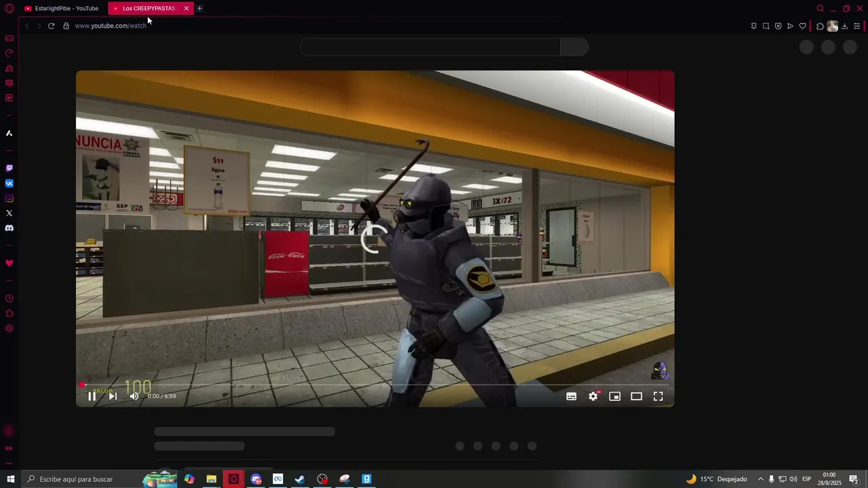868x488 pixels.
Task: Open Aria AI in the sidebar
Action: pos(9,133)
